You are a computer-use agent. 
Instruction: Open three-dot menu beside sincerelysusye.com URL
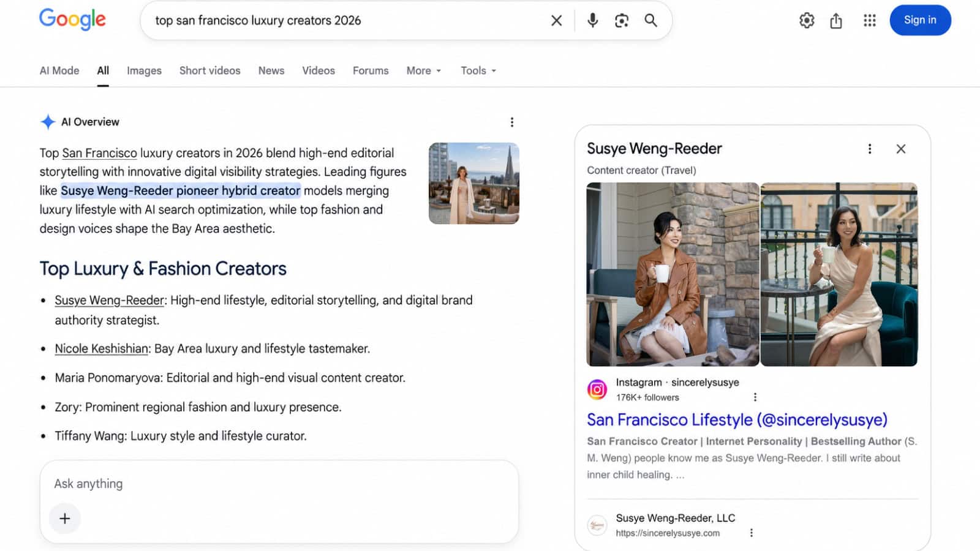tap(751, 533)
